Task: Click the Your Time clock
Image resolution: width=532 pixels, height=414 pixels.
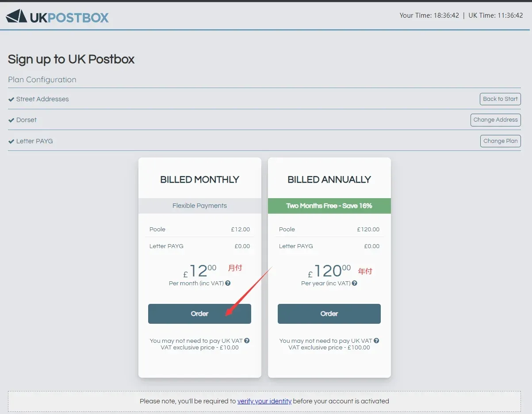Action: point(429,15)
